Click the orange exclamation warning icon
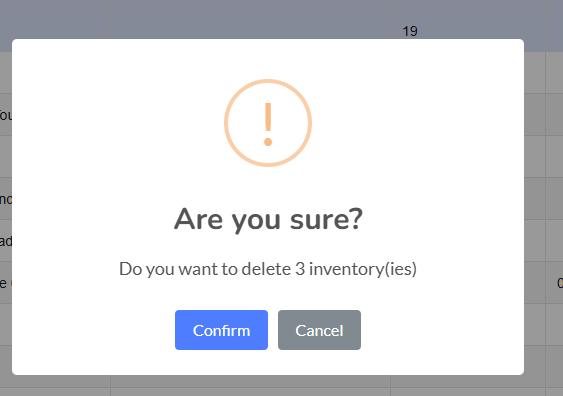This screenshot has width=563, height=396. [x=268, y=123]
